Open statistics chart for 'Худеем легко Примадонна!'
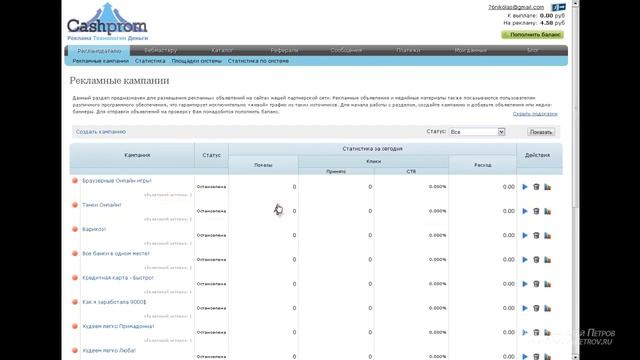Image resolution: width=640 pixels, height=360 pixels. (548, 333)
